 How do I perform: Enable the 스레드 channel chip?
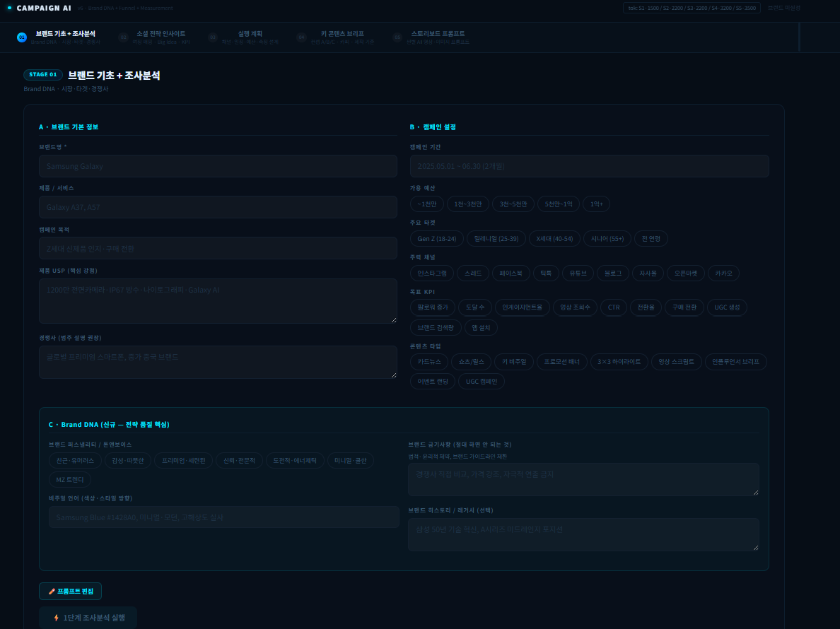(473, 273)
